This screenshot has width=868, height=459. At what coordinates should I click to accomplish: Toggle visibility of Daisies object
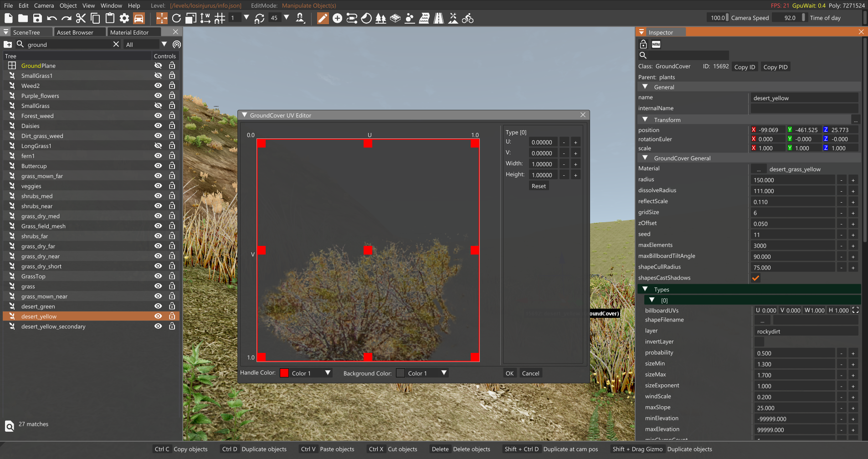(x=158, y=126)
